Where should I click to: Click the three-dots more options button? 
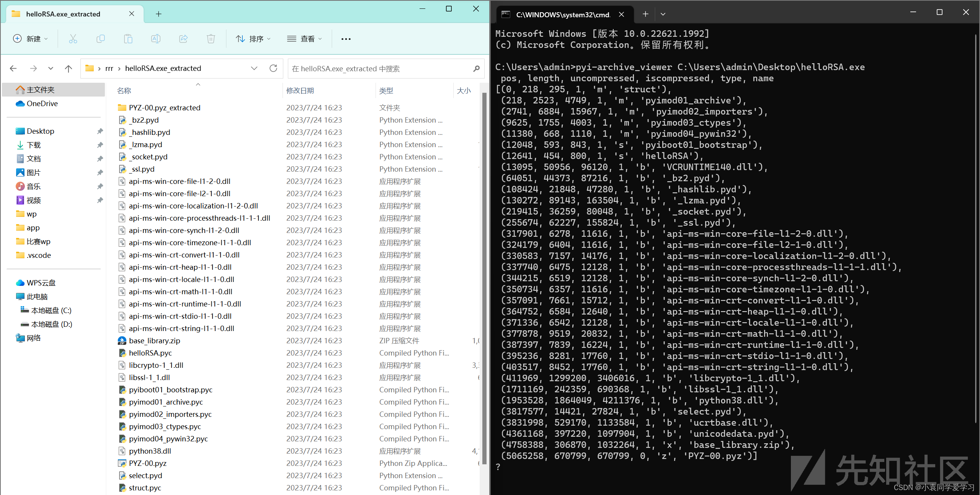pyautogui.click(x=346, y=39)
